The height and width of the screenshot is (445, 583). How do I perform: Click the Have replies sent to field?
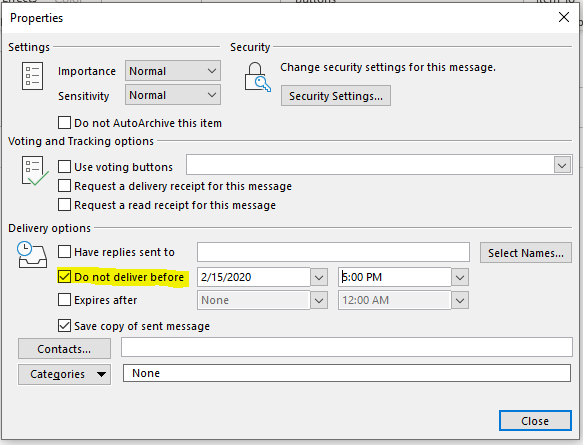(334, 252)
